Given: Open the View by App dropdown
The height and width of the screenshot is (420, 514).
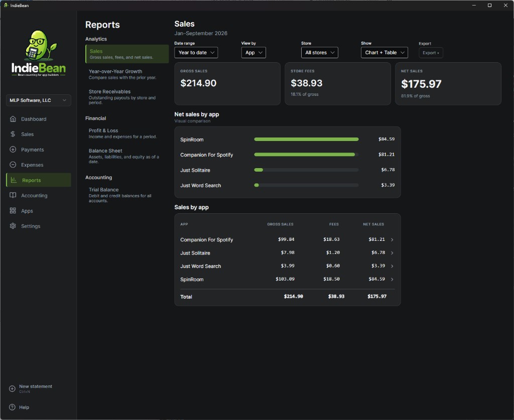Looking at the screenshot, I should [253, 52].
